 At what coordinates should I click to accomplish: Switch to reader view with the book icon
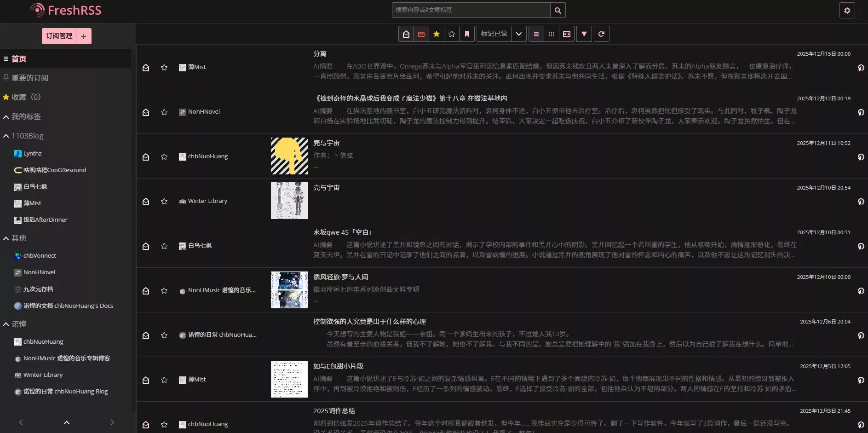pyautogui.click(x=567, y=34)
